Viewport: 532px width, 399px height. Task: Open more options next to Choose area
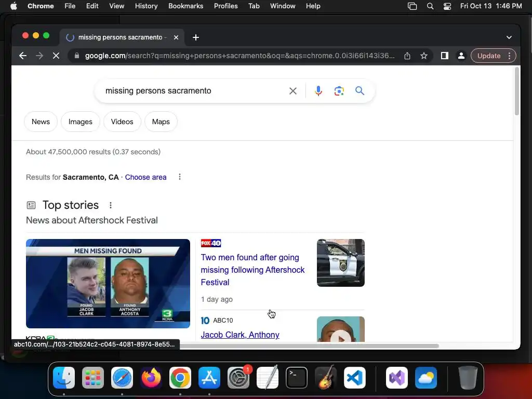[179, 177]
